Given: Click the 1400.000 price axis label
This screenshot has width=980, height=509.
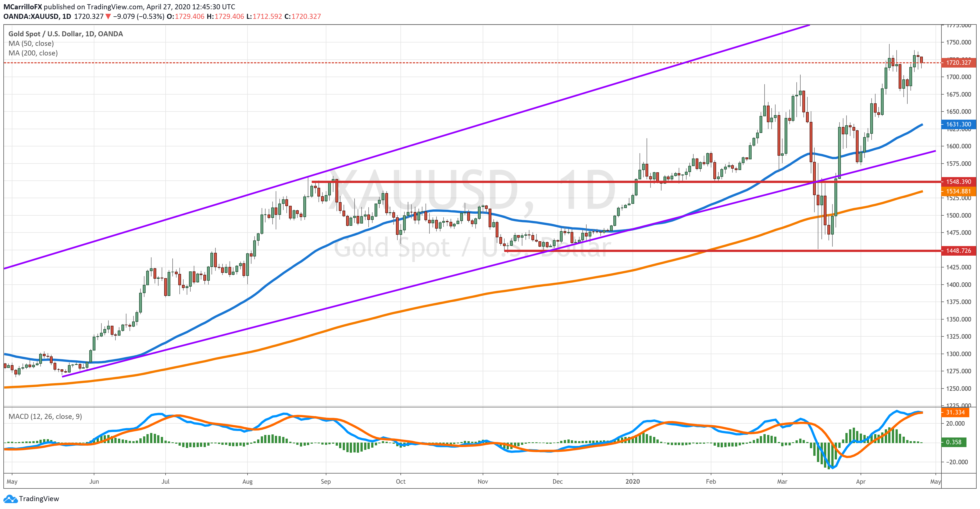Looking at the screenshot, I should (958, 285).
